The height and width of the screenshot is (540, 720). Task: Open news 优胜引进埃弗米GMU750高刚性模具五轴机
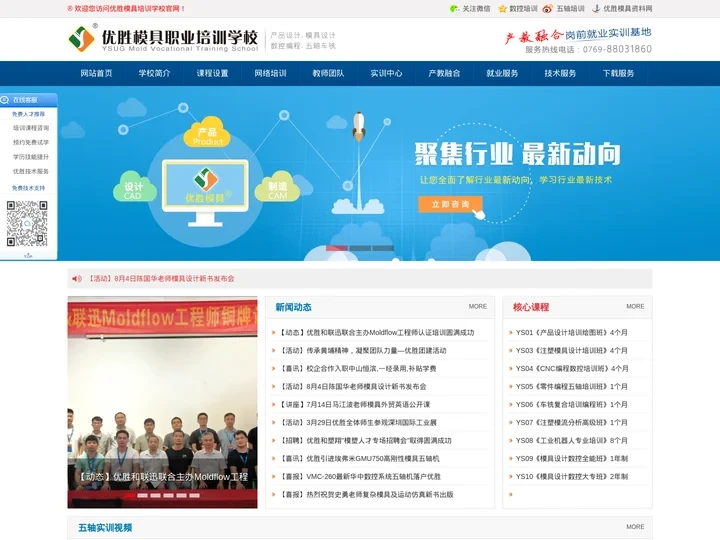click(x=359, y=458)
